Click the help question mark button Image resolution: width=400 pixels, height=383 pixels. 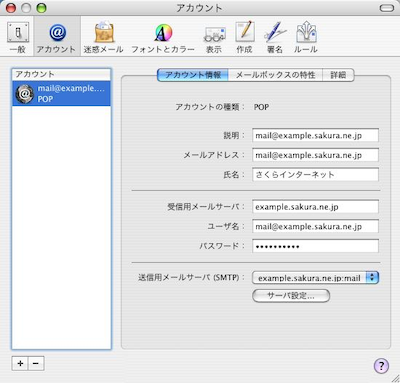coord(381,365)
